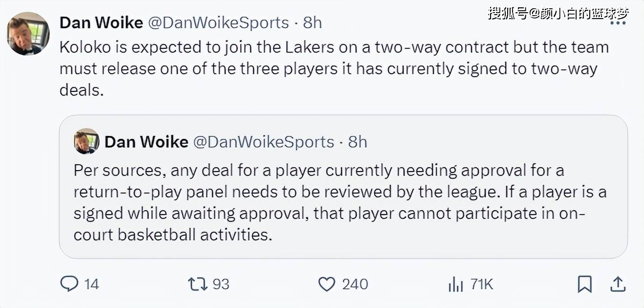644x308 pixels.
Task: Click the 8h timestamp in quoted tweet
Action: tap(358, 142)
